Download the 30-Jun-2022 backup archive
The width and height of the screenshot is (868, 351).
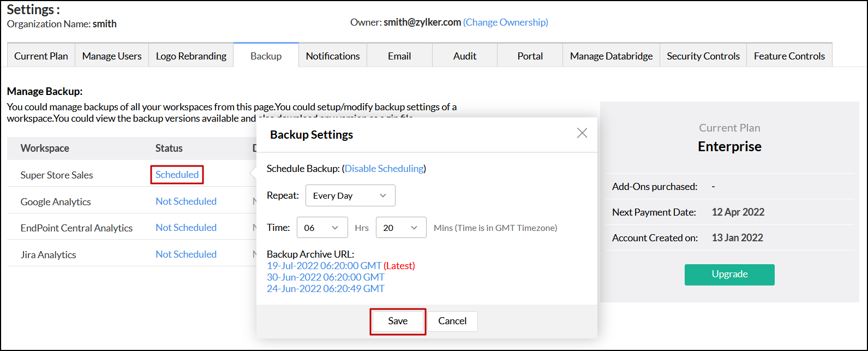(325, 277)
